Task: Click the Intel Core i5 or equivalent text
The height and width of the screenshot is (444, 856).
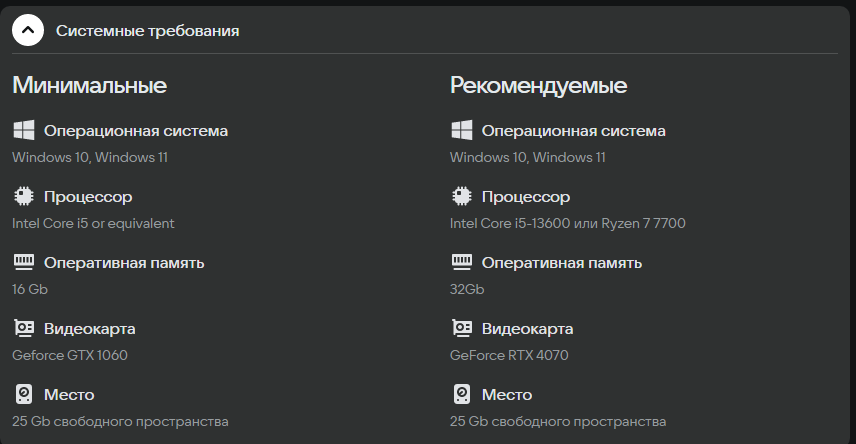Action: [93, 223]
